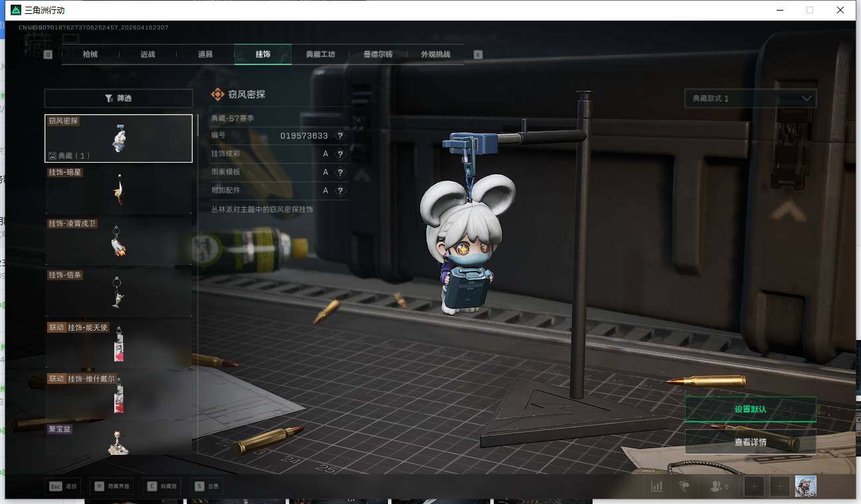Add teammate with first plus slot
This screenshot has width=861, height=504.
click(754, 486)
